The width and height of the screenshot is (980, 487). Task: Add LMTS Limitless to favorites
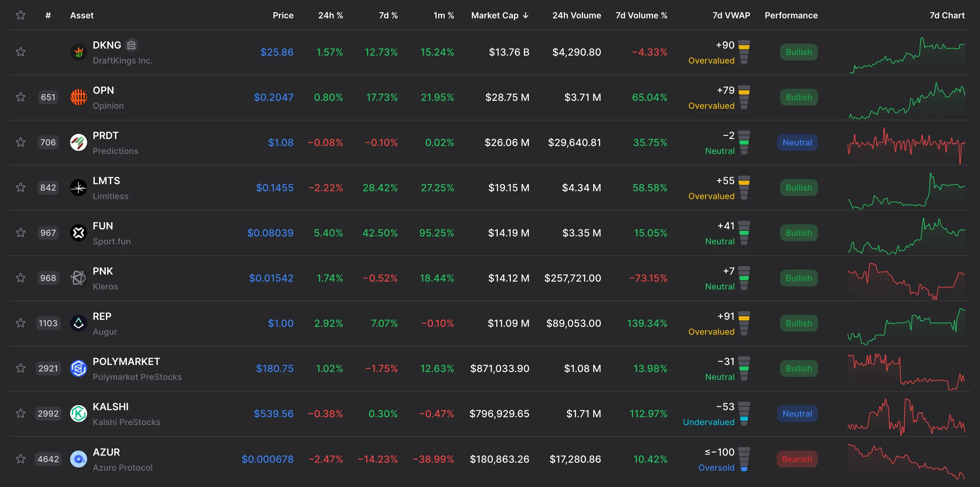click(21, 187)
